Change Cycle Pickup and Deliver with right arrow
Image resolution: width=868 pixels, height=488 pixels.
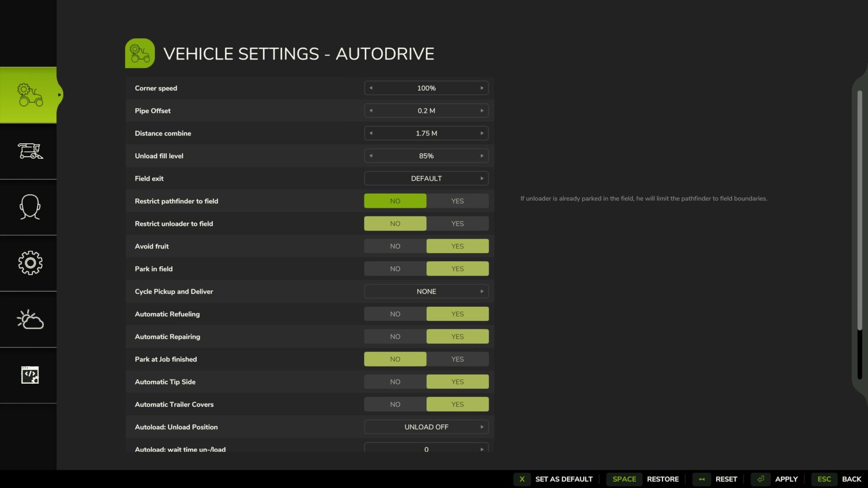tap(482, 291)
